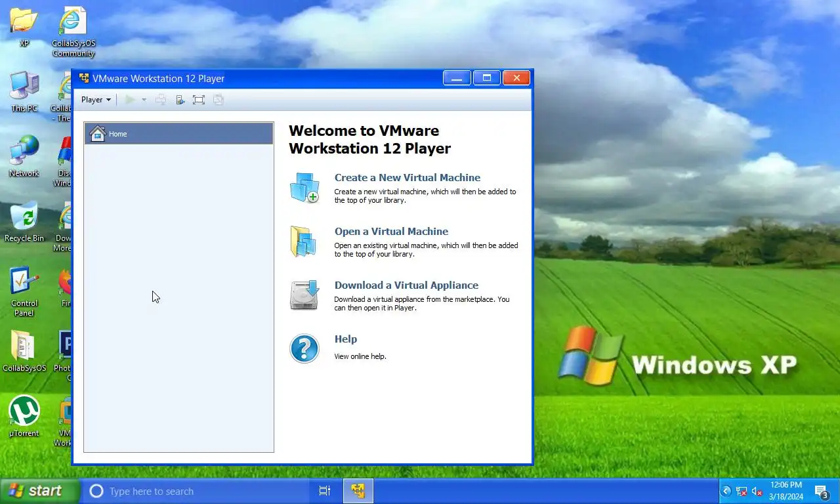The height and width of the screenshot is (504, 840).
Task: Select the CollabSysOS Community desktop shortcut
Action: (73, 31)
